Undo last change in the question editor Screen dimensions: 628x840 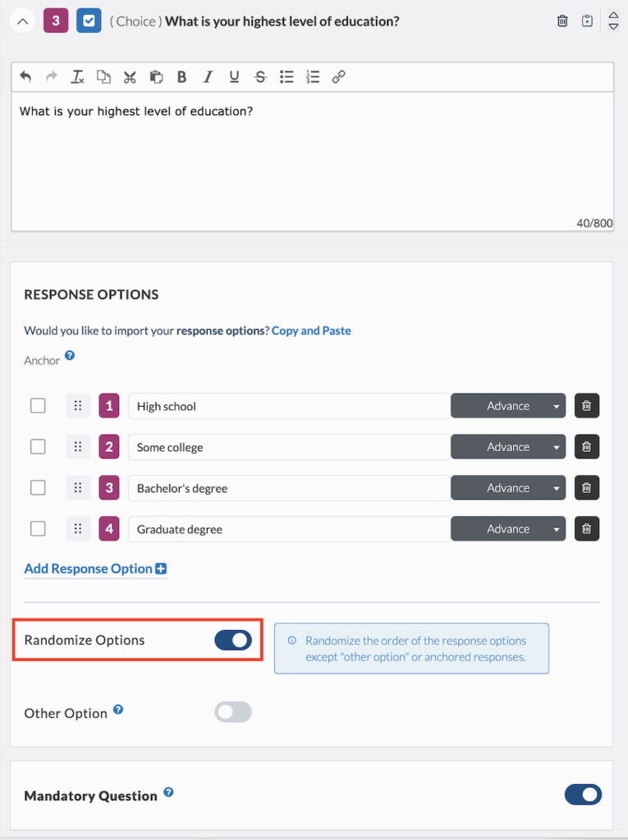tap(25, 76)
